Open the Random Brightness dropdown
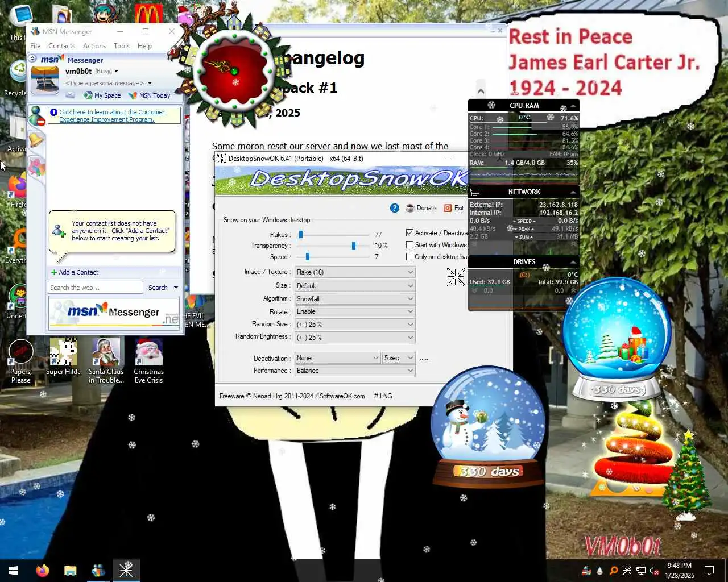This screenshot has height=582, width=728. tap(355, 338)
